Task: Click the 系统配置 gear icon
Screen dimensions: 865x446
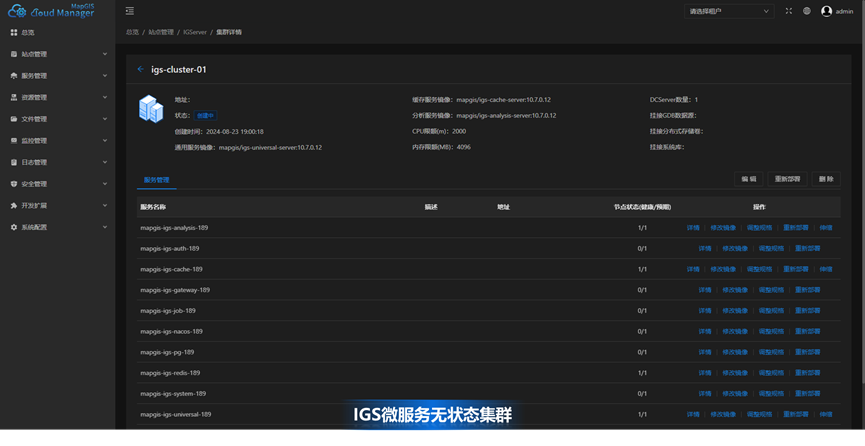Action: click(x=14, y=227)
